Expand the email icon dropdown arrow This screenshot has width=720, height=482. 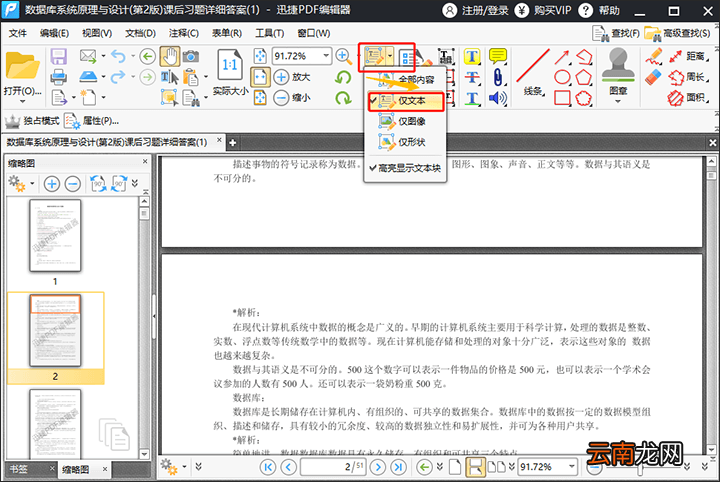click(x=103, y=56)
